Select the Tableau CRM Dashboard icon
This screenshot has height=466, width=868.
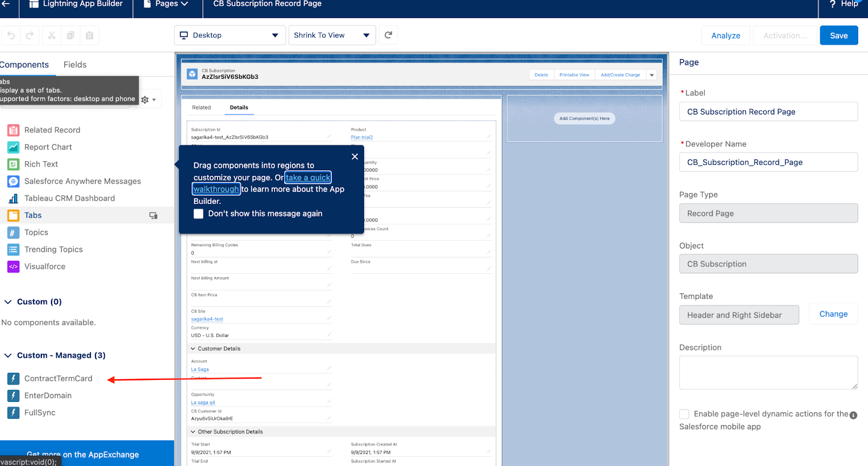pyautogui.click(x=14, y=199)
